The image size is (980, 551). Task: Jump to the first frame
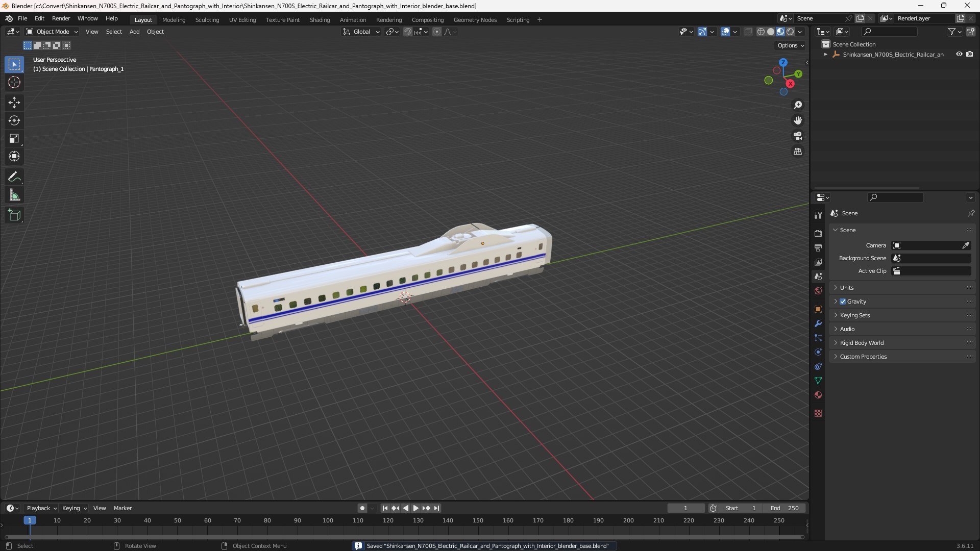click(x=385, y=508)
